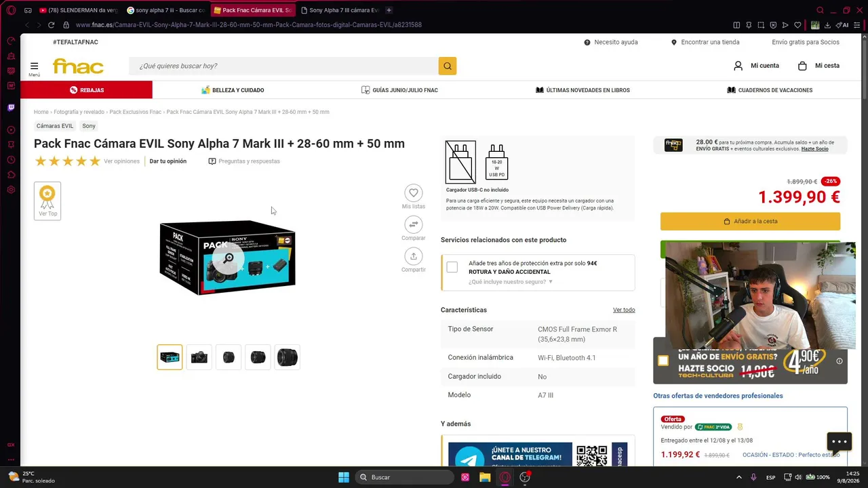Open GUÍAS JUNIO/JULIO FNAC menu item
The height and width of the screenshot is (488, 868).
pyautogui.click(x=399, y=90)
